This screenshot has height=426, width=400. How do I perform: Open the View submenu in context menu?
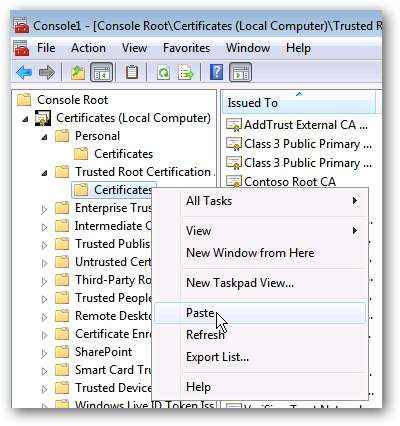[x=260, y=231]
